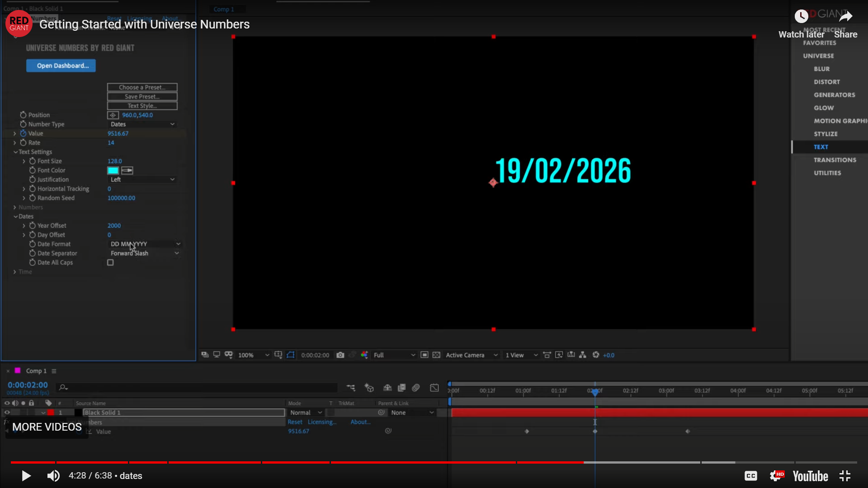Mute the video with speaker icon
Screen dimensions: 868x488
pos(53,476)
